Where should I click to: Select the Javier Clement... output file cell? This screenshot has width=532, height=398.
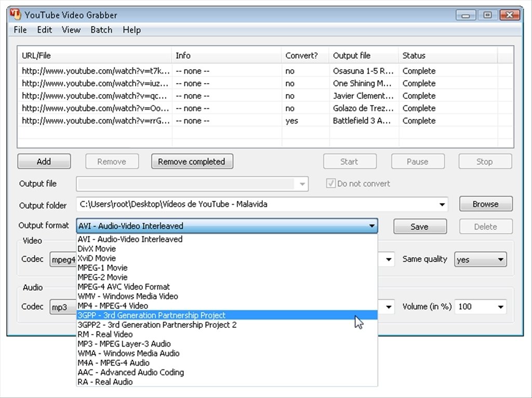point(363,96)
